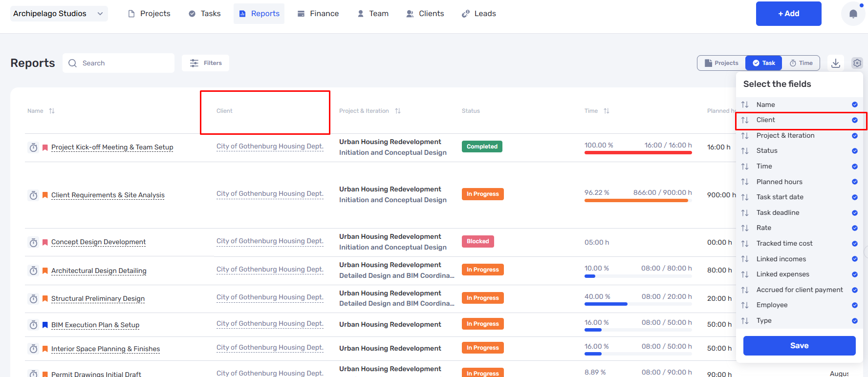Switch to the Time report view
This screenshot has height=377, width=868.
(801, 63)
